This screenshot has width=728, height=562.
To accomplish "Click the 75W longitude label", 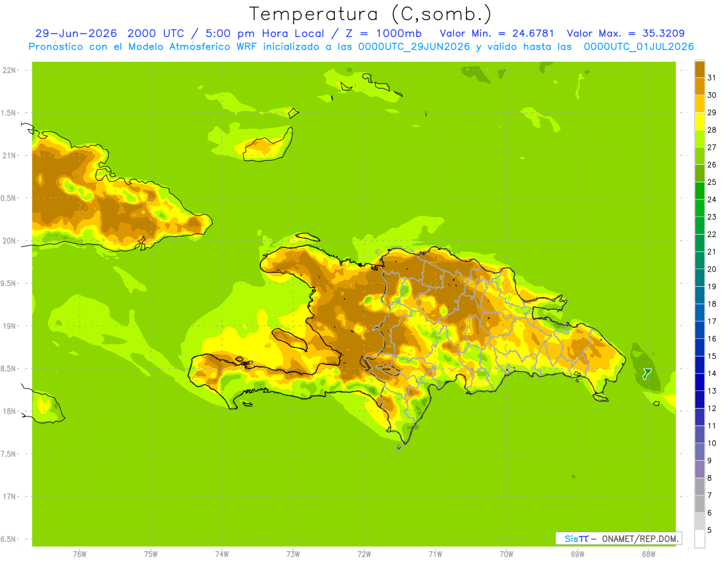I will click(151, 554).
